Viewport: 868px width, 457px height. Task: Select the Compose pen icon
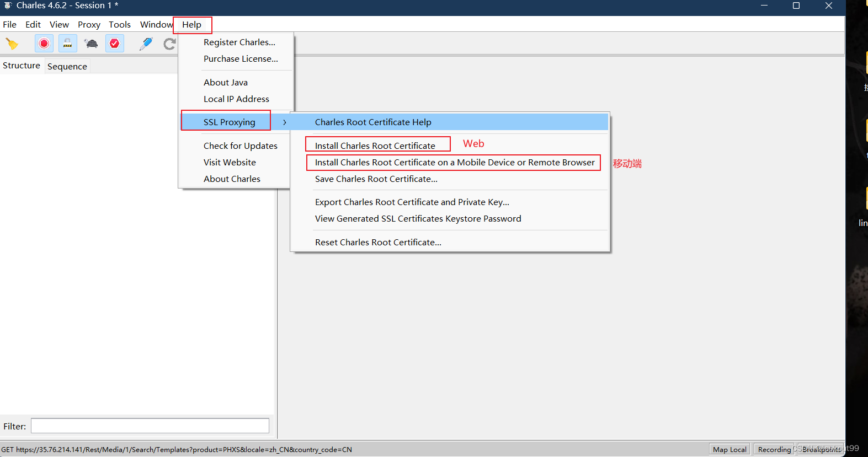[x=146, y=44]
